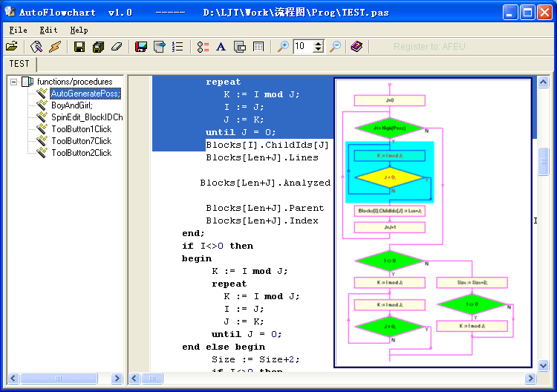Minimize the AutoFlowchart window

tap(510, 13)
